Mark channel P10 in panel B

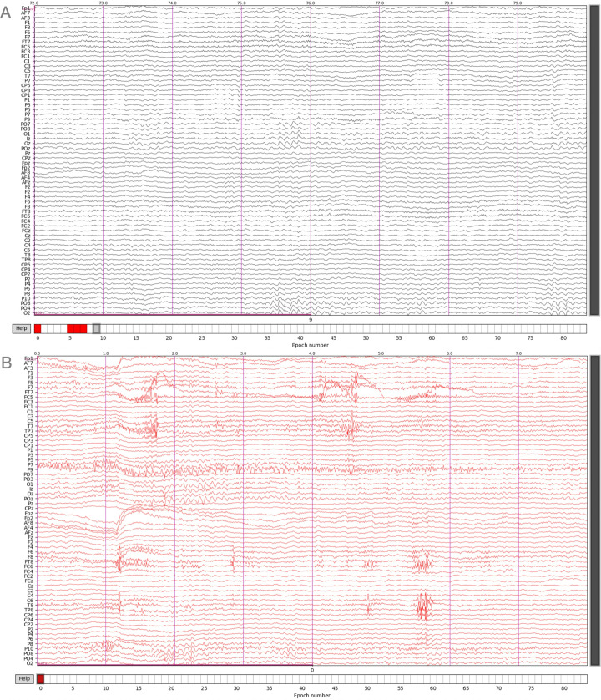click(x=28, y=649)
